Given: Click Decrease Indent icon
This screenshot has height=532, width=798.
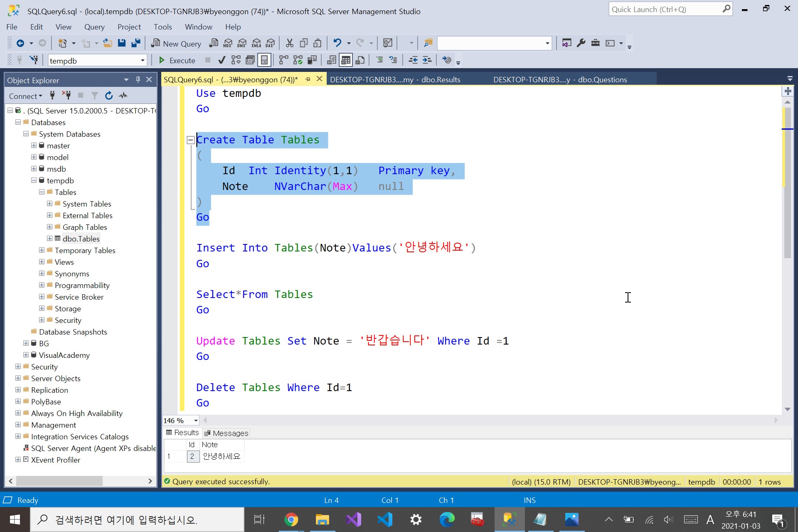Looking at the screenshot, I should [x=413, y=60].
